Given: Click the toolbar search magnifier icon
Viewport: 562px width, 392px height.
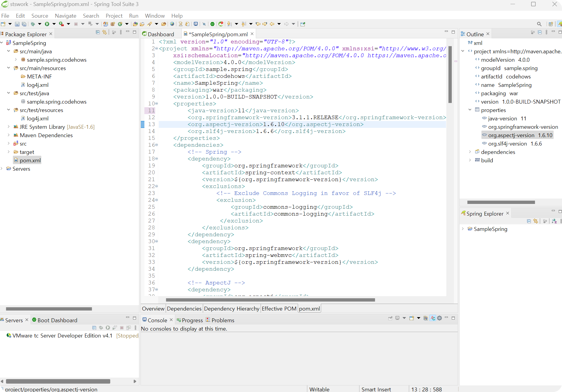Looking at the screenshot, I should point(539,24).
